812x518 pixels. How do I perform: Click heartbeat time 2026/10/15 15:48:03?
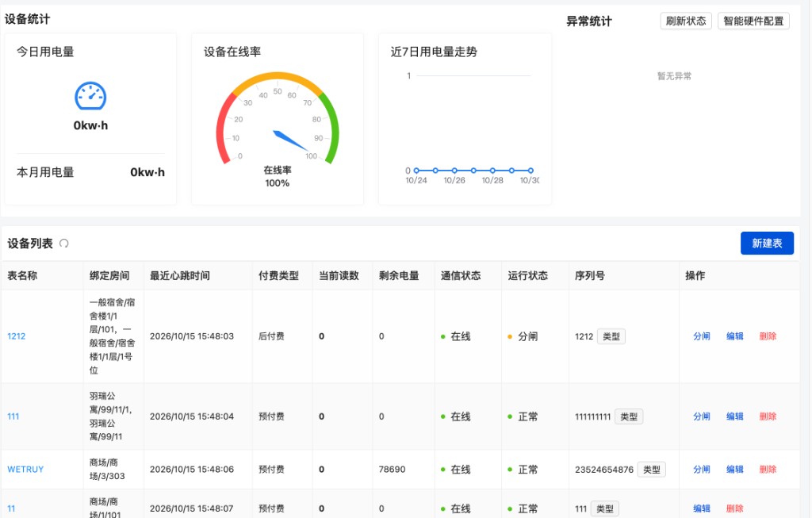tap(192, 336)
